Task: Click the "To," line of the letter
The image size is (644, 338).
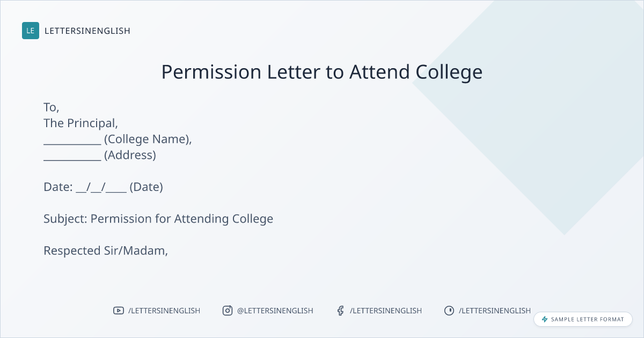Action: coord(52,107)
